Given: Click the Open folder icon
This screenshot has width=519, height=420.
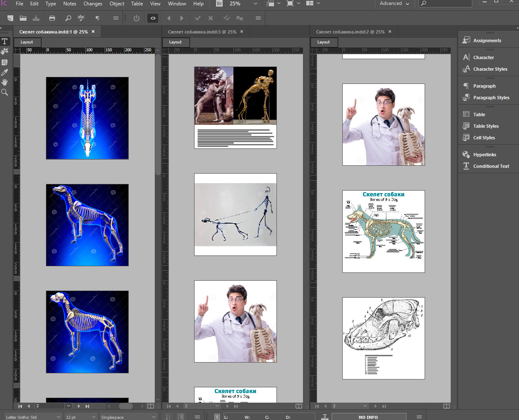Looking at the screenshot, I should (23, 18).
